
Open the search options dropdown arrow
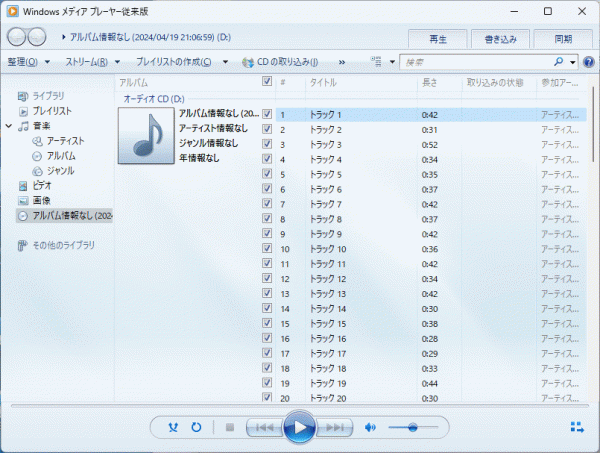572,62
